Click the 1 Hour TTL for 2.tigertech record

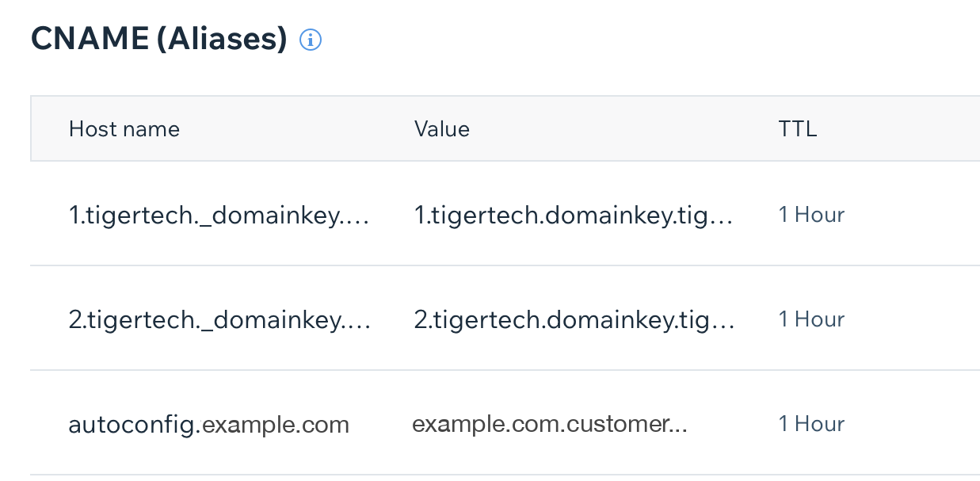(x=811, y=319)
